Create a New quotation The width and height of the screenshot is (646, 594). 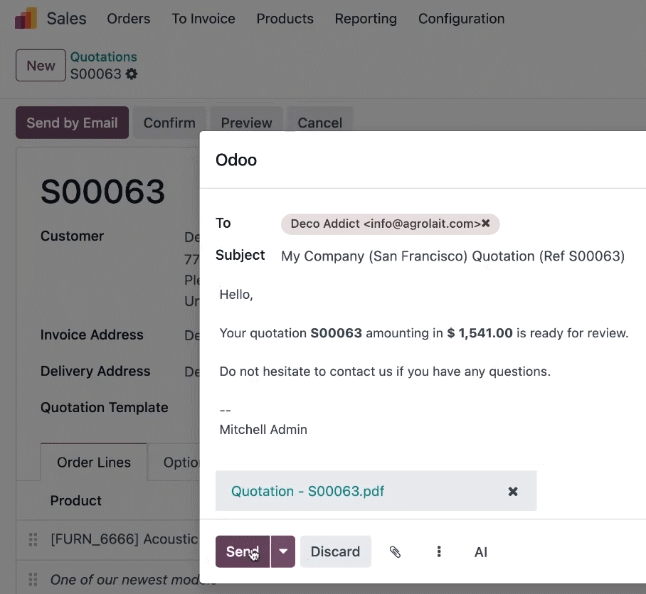click(x=41, y=65)
